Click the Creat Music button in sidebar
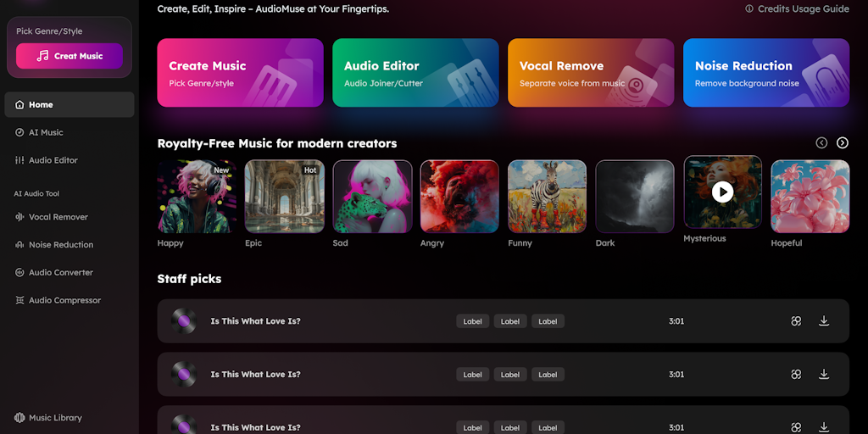868x434 pixels. 70,56
